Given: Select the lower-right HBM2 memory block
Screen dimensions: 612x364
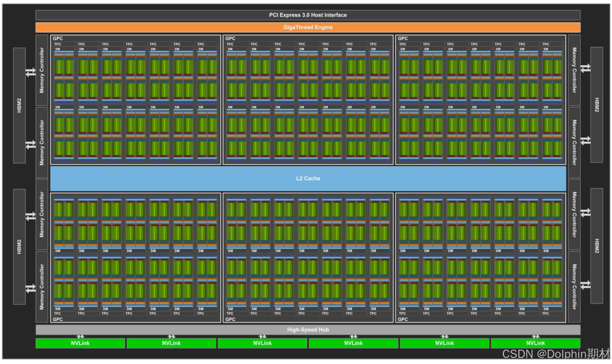Looking at the screenshot, I should [x=596, y=246].
